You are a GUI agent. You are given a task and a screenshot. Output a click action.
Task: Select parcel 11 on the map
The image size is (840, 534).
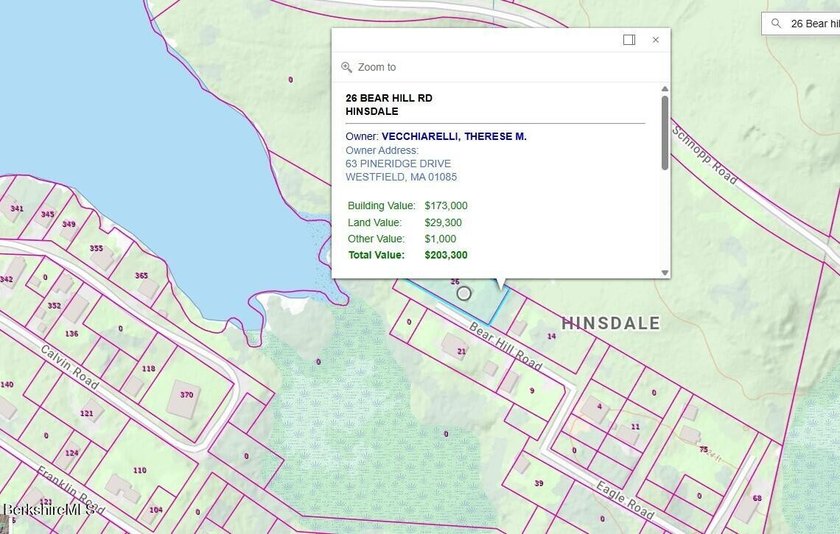tap(635, 426)
